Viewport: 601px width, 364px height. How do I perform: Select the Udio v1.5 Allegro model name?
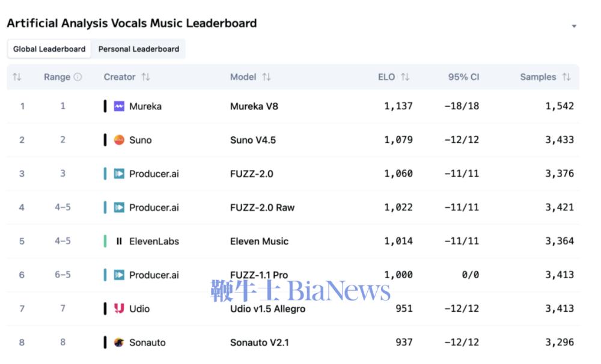pyautogui.click(x=267, y=309)
